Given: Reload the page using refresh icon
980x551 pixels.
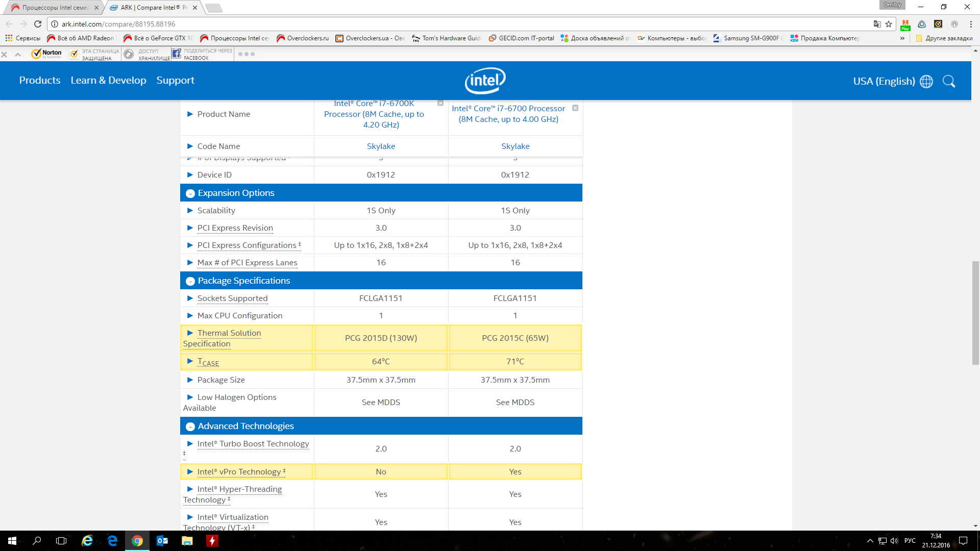Looking at the screenshot, I should tap(38, 24).
